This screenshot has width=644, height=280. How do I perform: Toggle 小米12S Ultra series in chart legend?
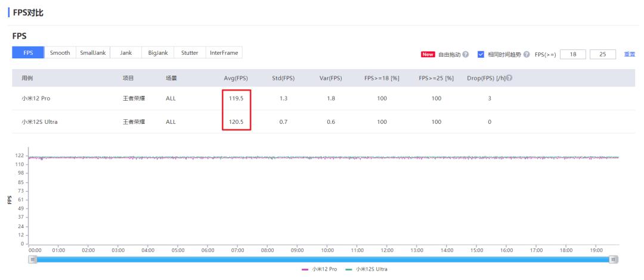coord(367,269)
